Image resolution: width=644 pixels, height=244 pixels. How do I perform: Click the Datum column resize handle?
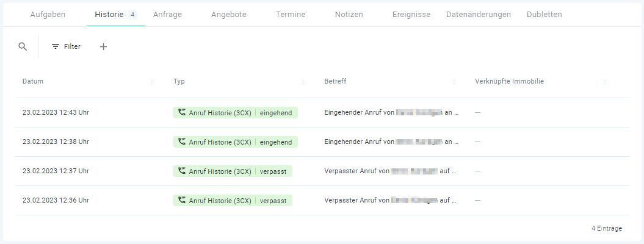[x=153, y=82]
